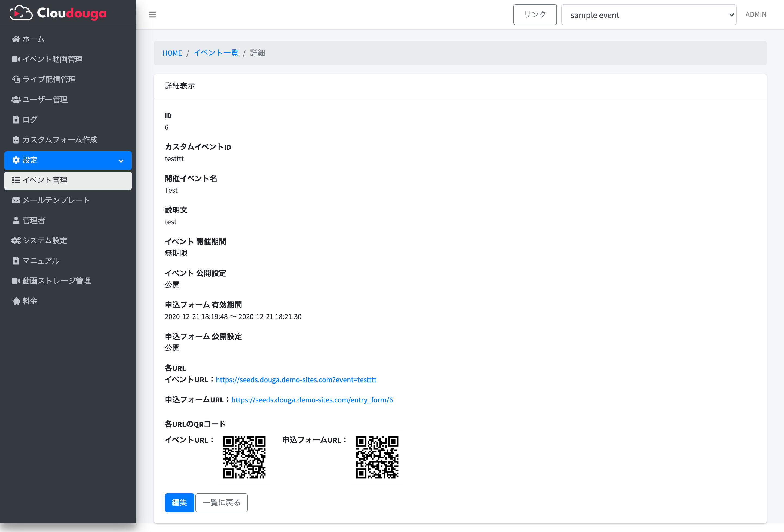This screenshot has width=784, height=532.
Task: Click the イベントURL QR code
Action: [x=244, y=457]
